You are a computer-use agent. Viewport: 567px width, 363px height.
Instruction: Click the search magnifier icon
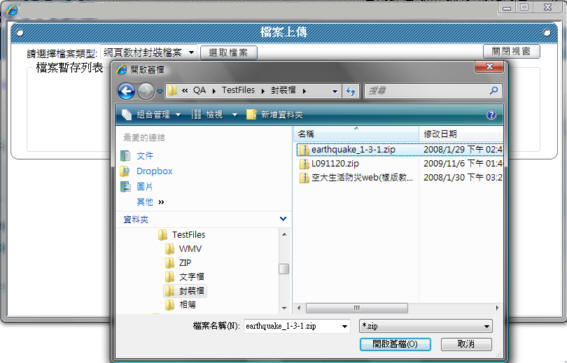[494, 90]
